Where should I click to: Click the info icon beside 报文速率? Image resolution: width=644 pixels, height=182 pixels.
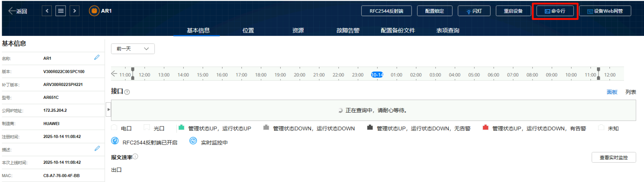[135, 157]
